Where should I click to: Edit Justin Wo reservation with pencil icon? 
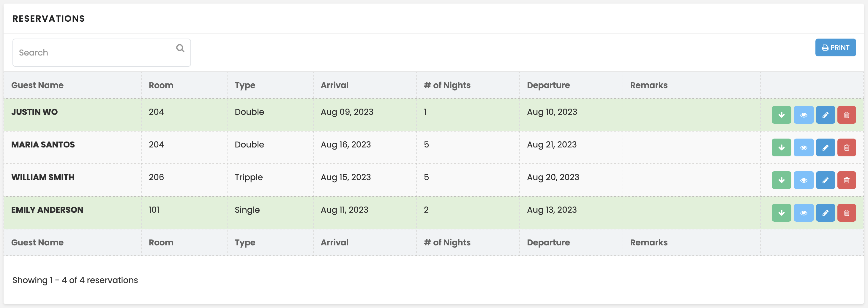click(x=825, y=115)
